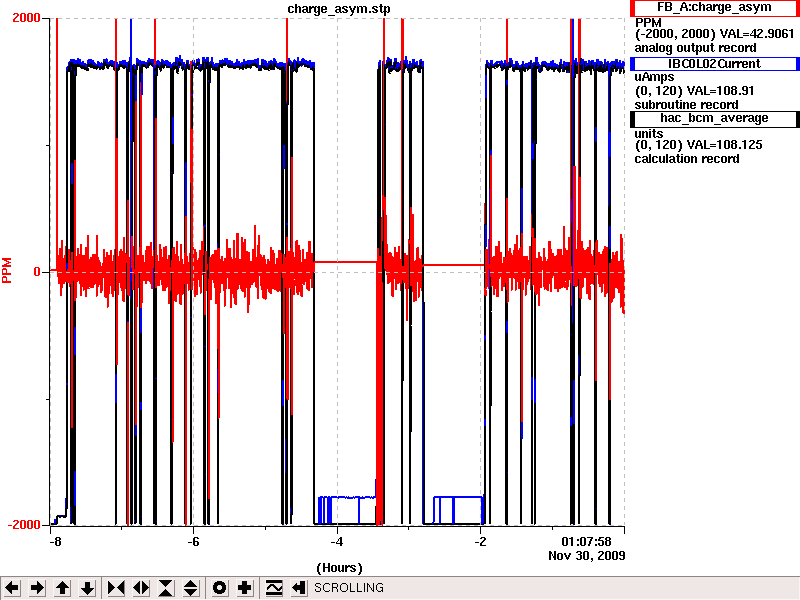Select the IBC0L02Current legend entry

coord(714,64)
